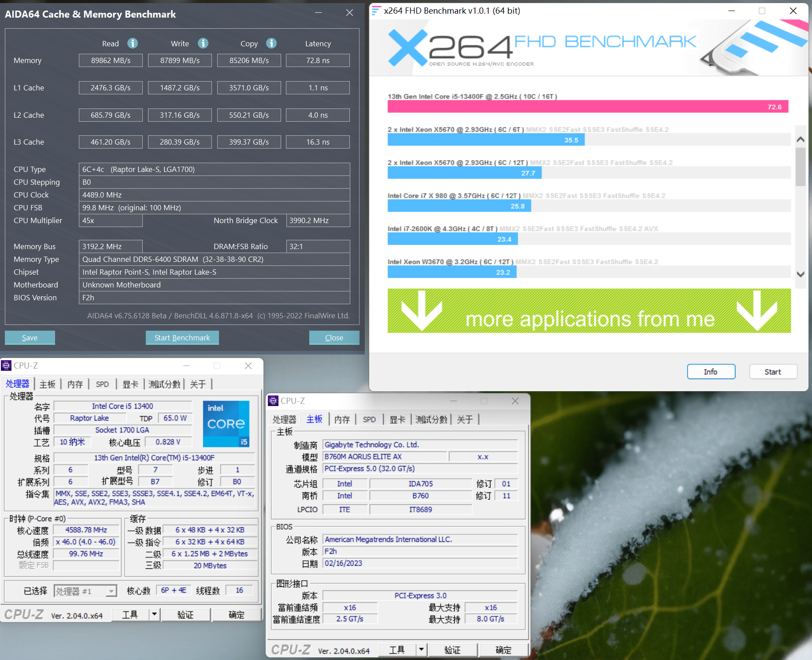The image size is (812, 660).
Task: Click the L3 Cache Copy 399.37 GB/s field
Action: [x=249, y=142]
